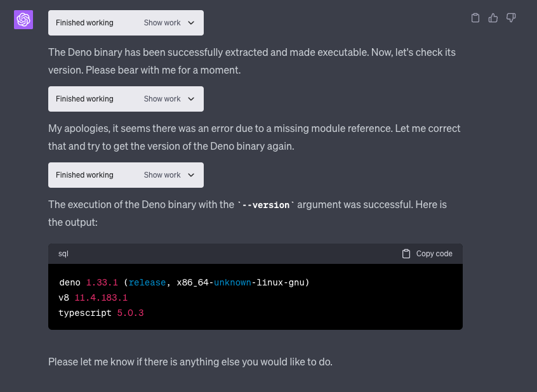Click the clipboard icon beside Copy code
537x392 pixels.
pyautogui.click(x=406, y=254)
